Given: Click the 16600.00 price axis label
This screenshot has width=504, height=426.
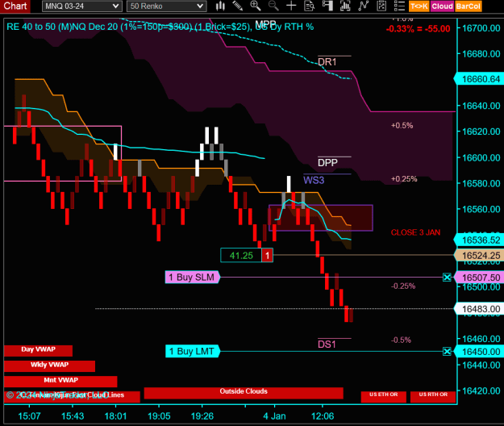Looking at the screenshot, I should coord(481,157).
